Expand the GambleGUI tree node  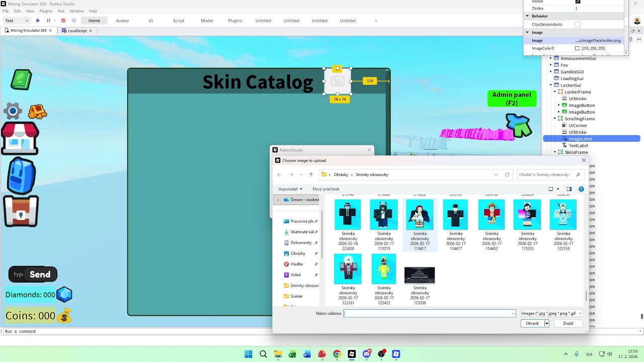(x=550, y=72)
